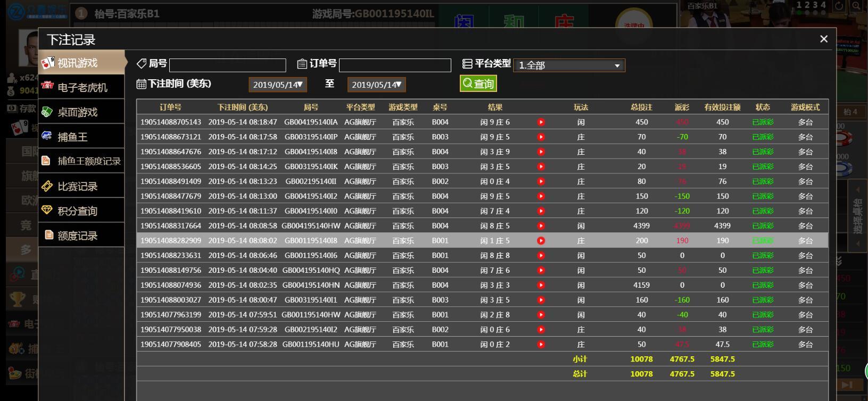Image resolution: width=868 pixels, height=401 pixels.
Task: Open start date picker 2019/05/14
Action: coord(278,85)
